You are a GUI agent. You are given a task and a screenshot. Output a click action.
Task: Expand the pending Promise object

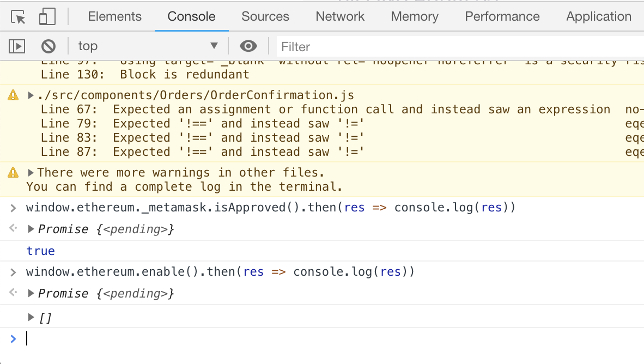pos(32,229)
